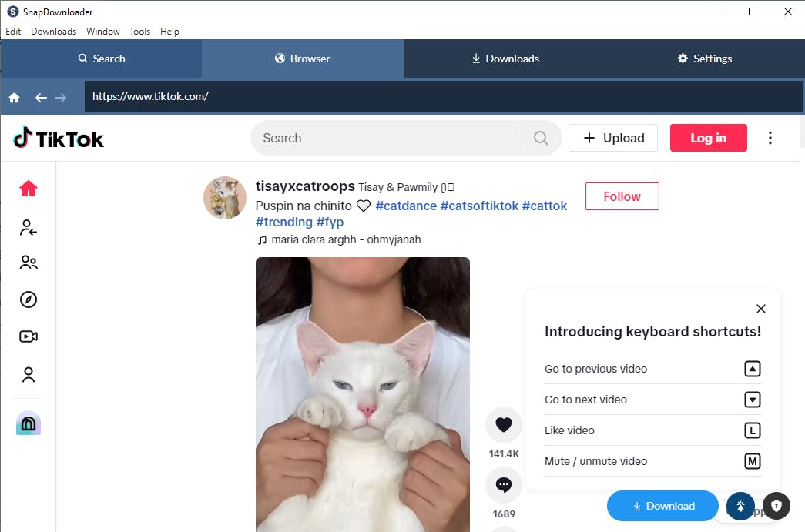Click the dark shield round button
This screenshot has width=805, height=532.
tap(776, 506)
